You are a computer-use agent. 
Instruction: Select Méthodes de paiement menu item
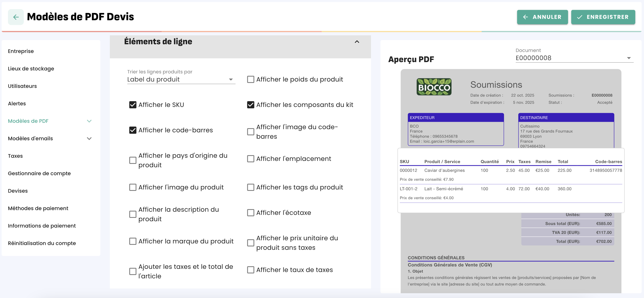pyautogui.click(x=38, y=208)
